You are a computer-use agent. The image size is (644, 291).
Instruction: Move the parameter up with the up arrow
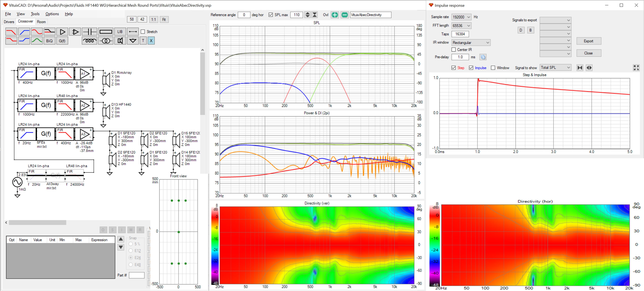(121, 239)
